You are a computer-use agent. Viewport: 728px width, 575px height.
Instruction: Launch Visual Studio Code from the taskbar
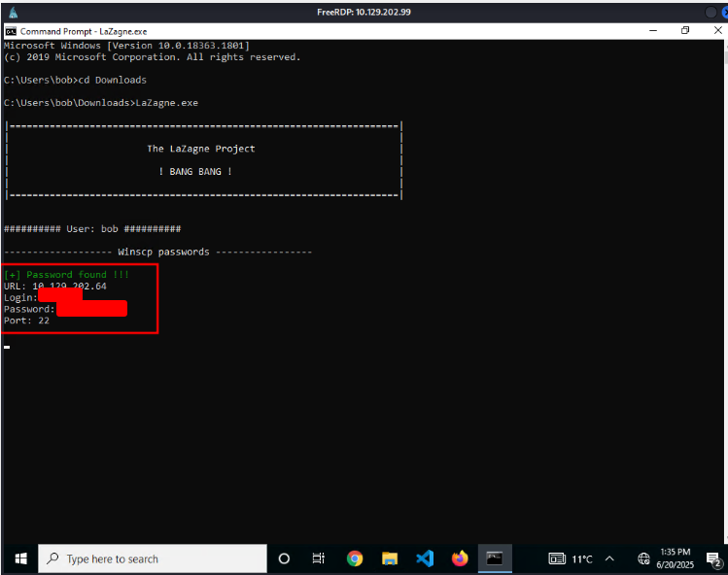click(425, 558)
